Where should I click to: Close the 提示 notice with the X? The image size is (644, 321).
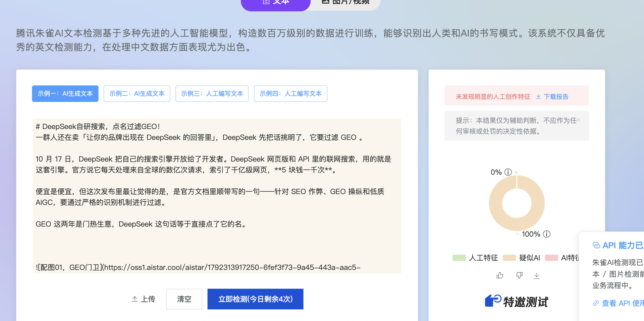[x=578, y=120]
